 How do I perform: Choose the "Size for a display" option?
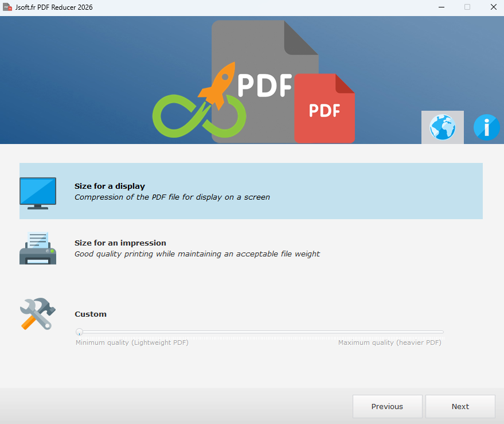[x=110, y=186]
